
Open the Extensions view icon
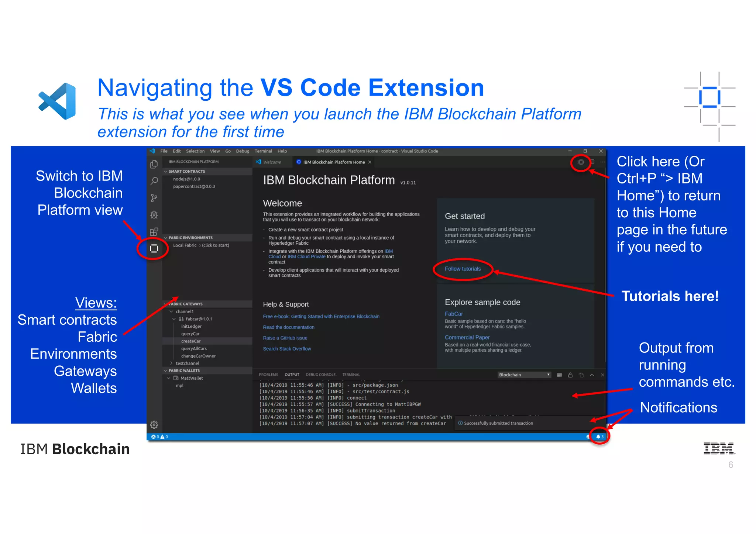[154, 232]
